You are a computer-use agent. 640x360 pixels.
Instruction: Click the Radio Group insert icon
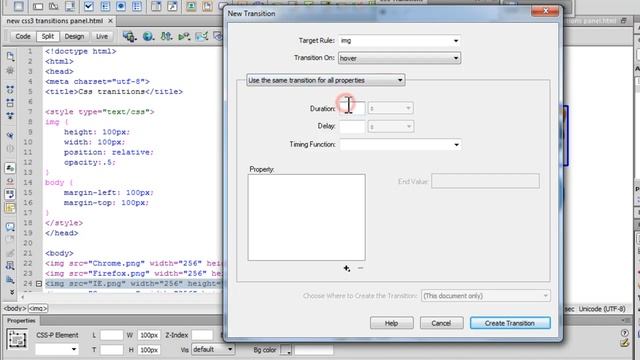click(137, 6)
